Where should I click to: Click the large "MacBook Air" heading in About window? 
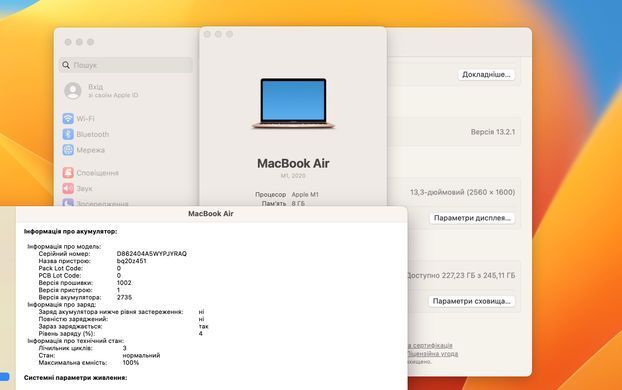click(293, 163)
